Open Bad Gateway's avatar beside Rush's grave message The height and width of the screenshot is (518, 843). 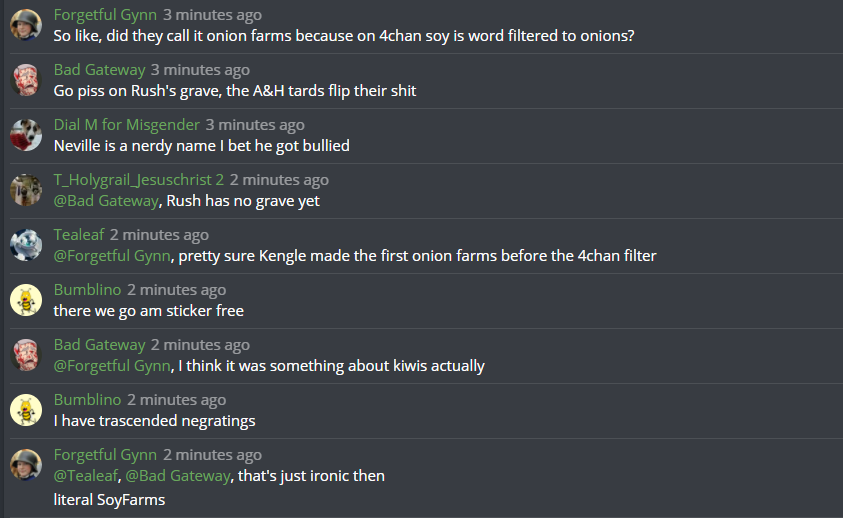click(x=25, y=80)
